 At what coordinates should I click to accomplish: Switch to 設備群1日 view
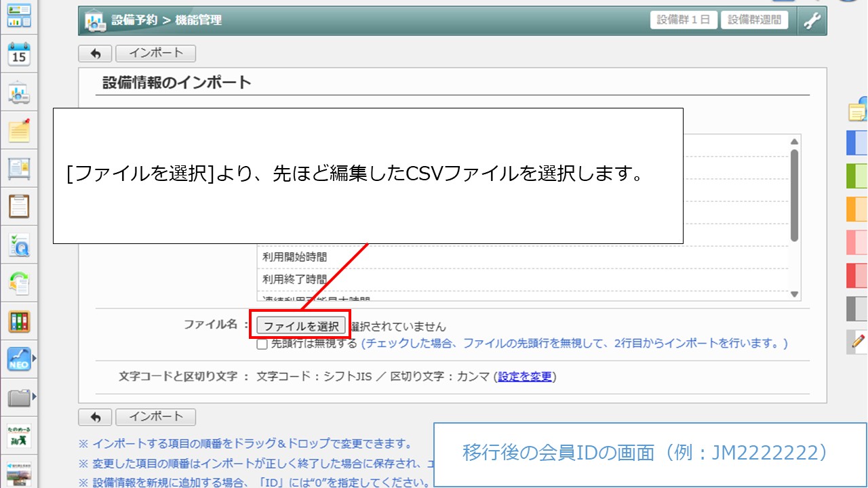pyautogui.click(x=684, y=20)
